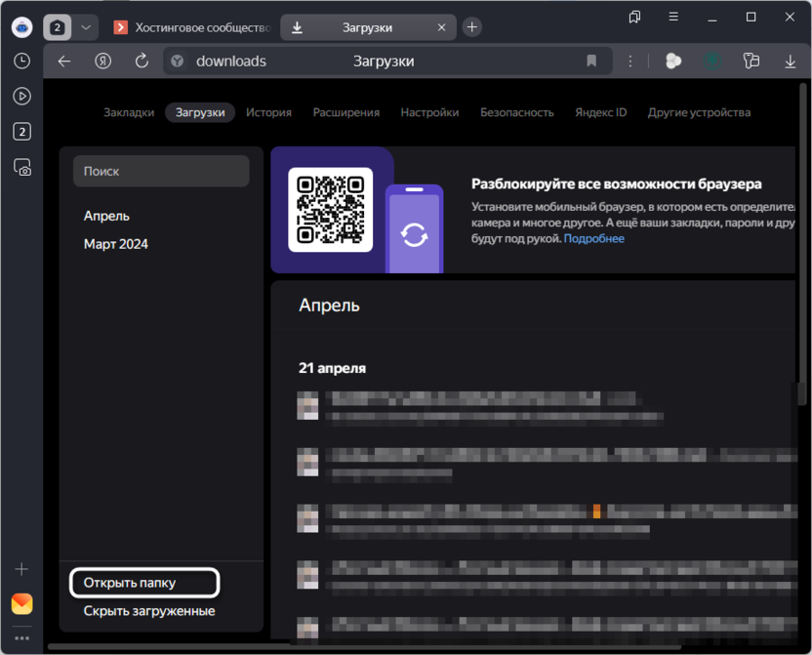
Task: Click the Открыть папку button
Action: (144, 583)
